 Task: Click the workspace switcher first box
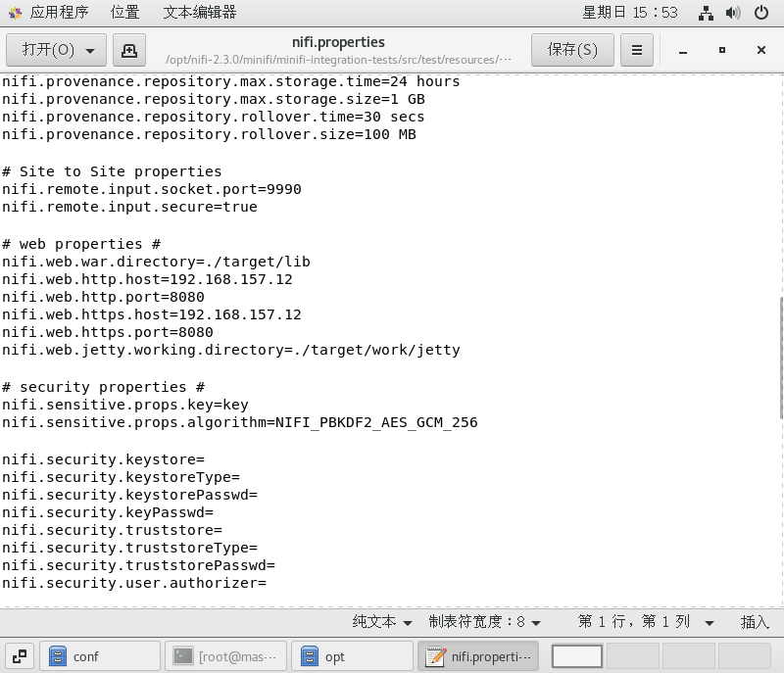click(x=577, y=656)
